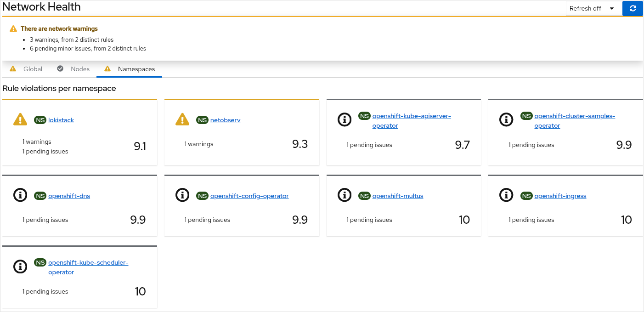Click the info icon on the openshift-multus card

[x=345, y=195]
